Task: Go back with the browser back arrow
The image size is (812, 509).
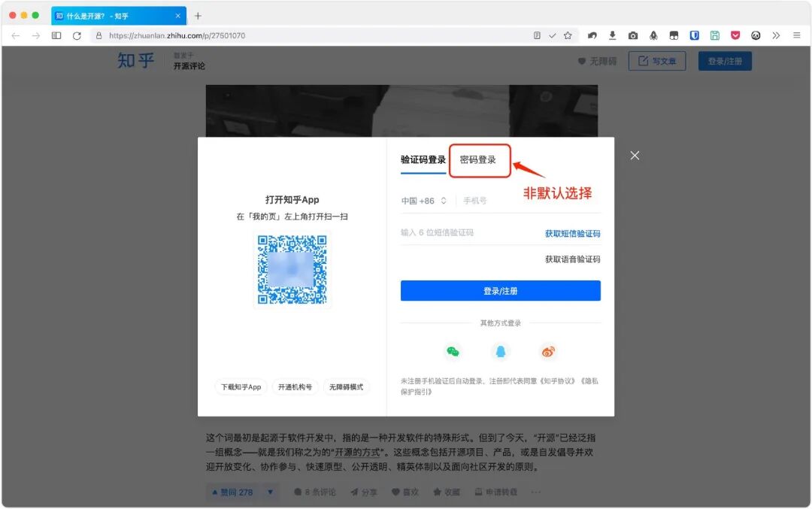Action: pos(16,36)
